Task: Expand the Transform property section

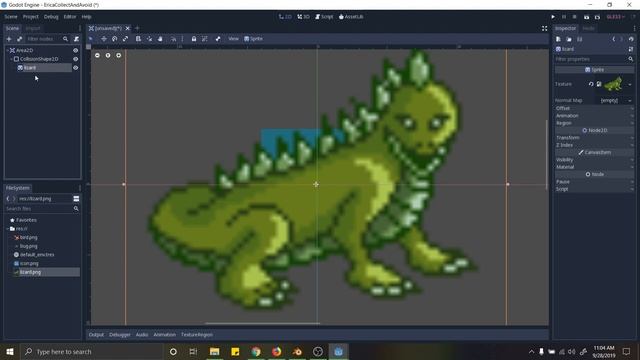Action: tap(594, 138)
